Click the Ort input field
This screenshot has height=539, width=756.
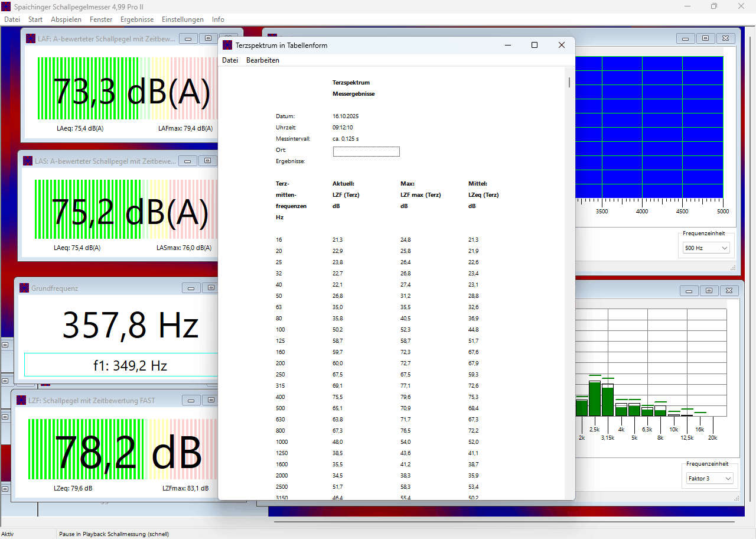coord(366,151)
